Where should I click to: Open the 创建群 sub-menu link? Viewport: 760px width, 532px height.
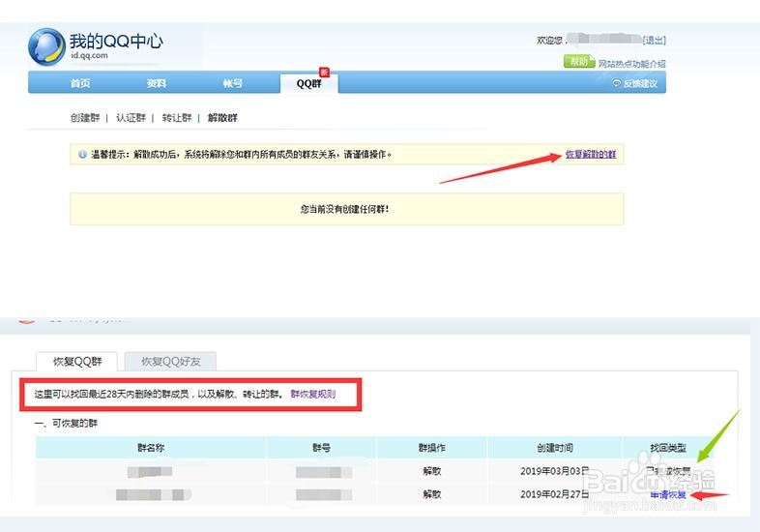click(85, 118)
